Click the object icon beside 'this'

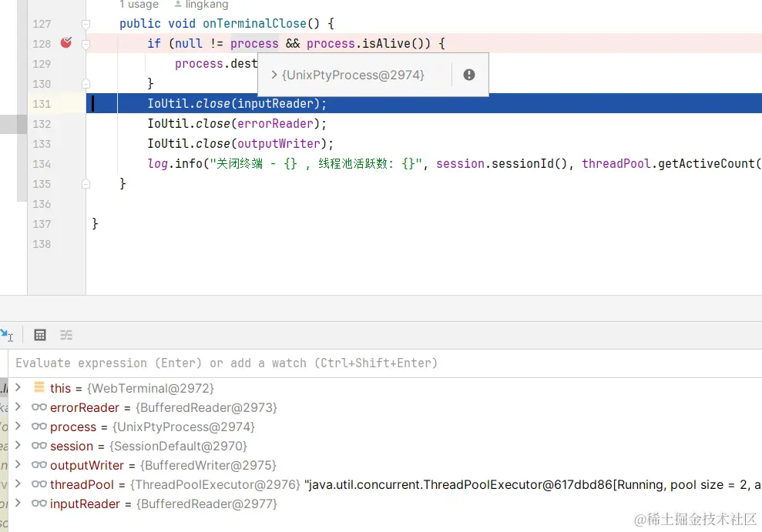coord(39,387)
